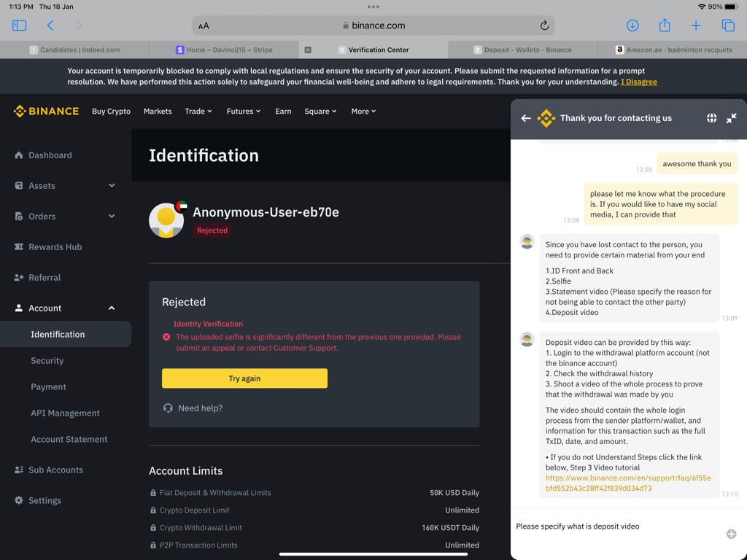747x560 pixels.
Task: Toggle the Safari sidebar panel
Action: 19,26
